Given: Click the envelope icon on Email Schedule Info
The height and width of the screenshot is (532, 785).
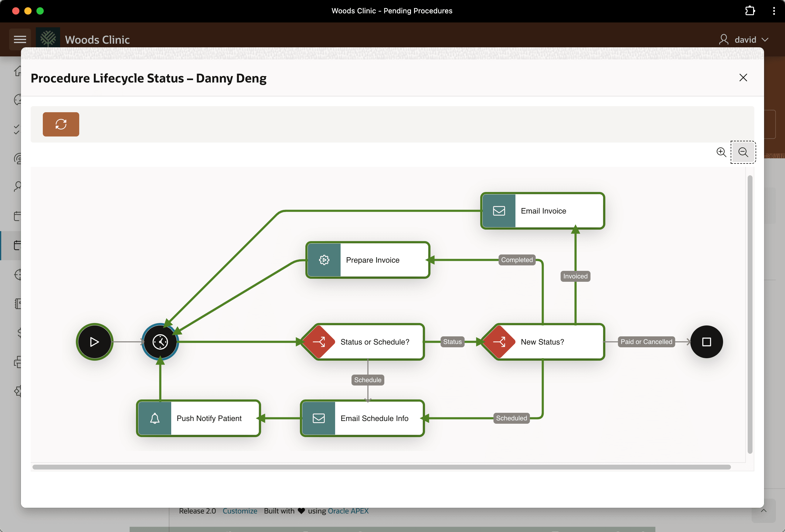Looking at the screenshot, I should point(319,419).
